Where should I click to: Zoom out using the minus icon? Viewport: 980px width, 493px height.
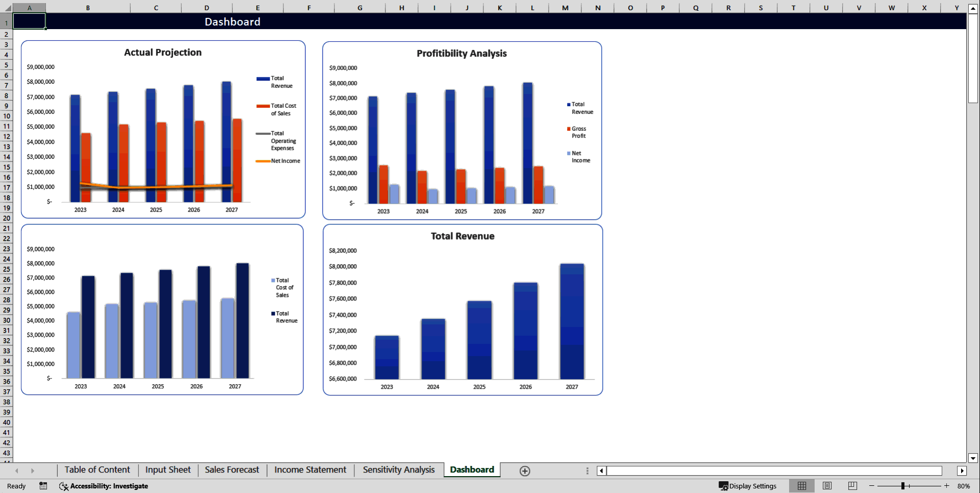point(871,486)
